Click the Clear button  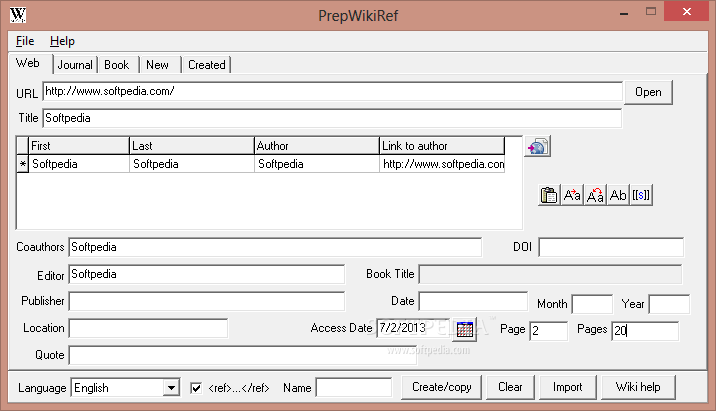(510, 387)
